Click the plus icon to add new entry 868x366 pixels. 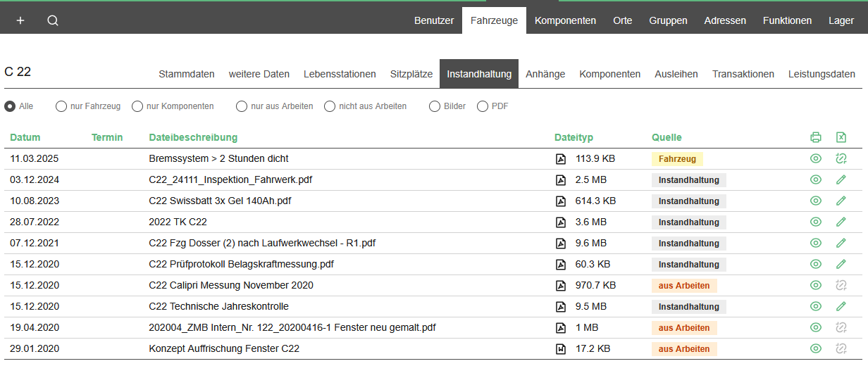pyautogui.click(x=20, y=20)
